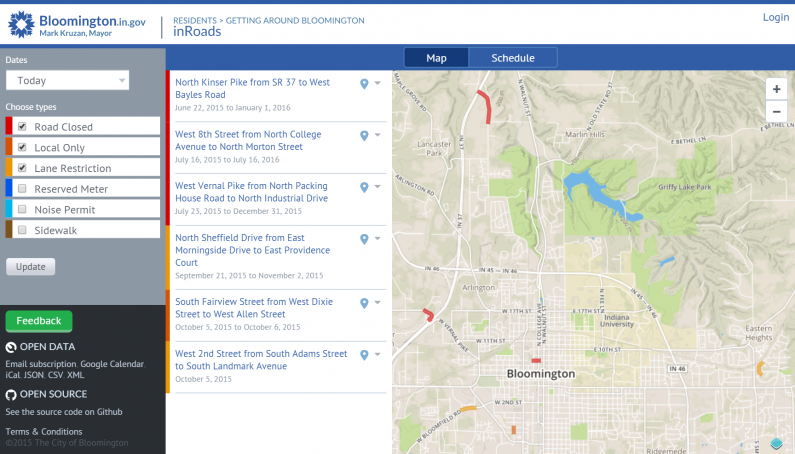Enable the Noise Permit checkbox
This screenshot has height=454, width=795.
pos(22,210)
